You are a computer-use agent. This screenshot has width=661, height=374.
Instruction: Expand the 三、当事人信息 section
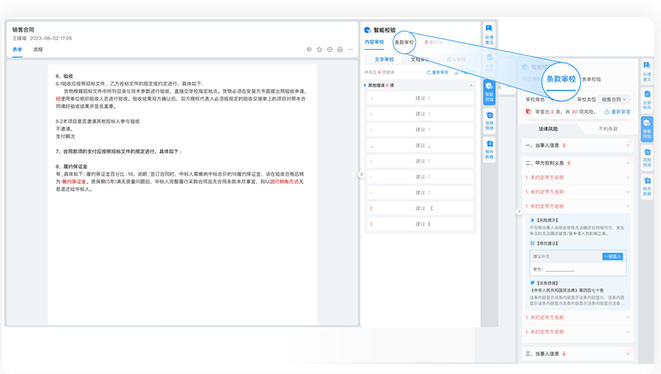point(577,354)
